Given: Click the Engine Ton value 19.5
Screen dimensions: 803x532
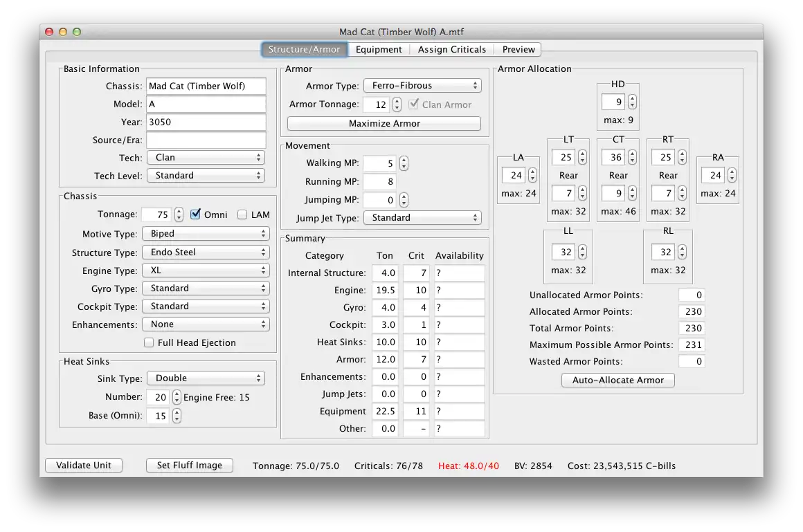Looking at the screenshot, I should coord(386,291).
